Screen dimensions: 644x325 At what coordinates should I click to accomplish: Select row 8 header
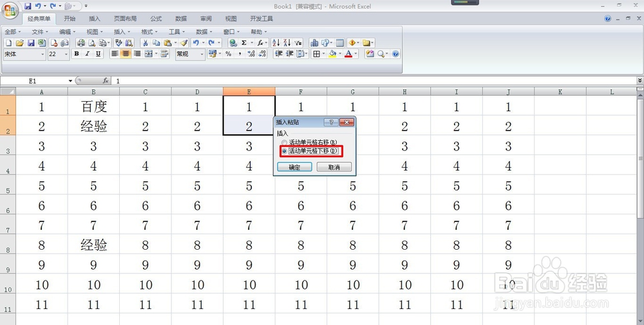click(8, 245)
